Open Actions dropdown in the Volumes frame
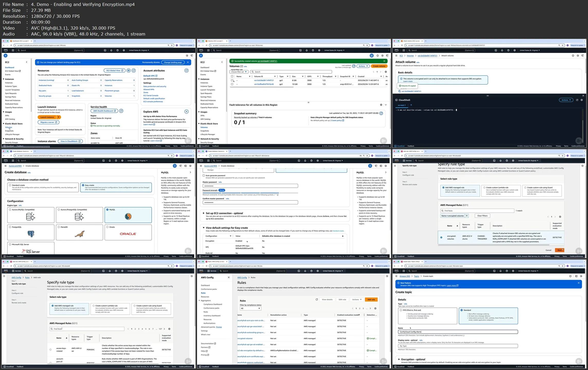The image size is (588, 370). pyautogui.click(x=363, y=66)
